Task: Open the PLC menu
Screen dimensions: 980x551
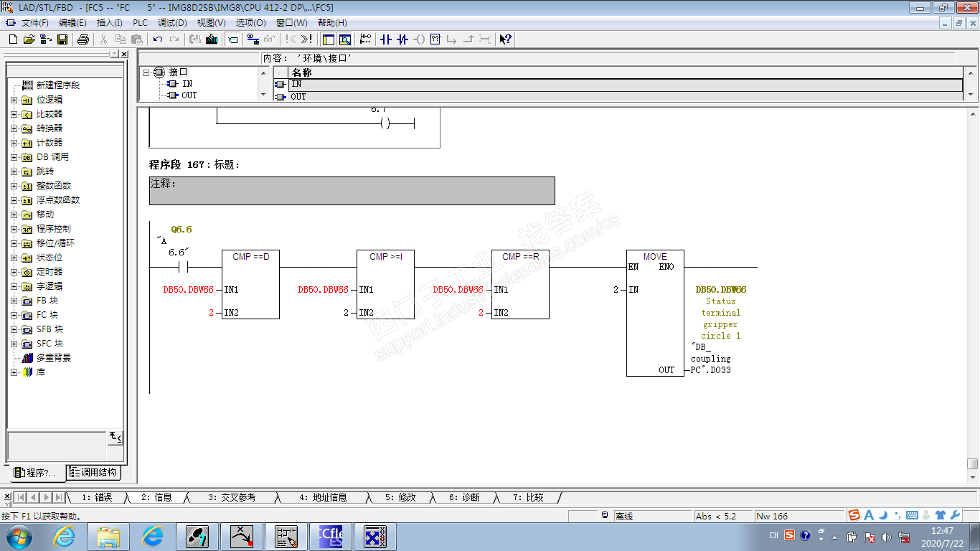Action: (x=140, y=23)
